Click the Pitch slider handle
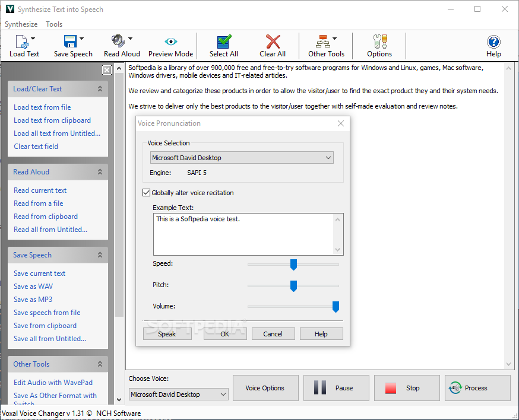 pos(293,286)
